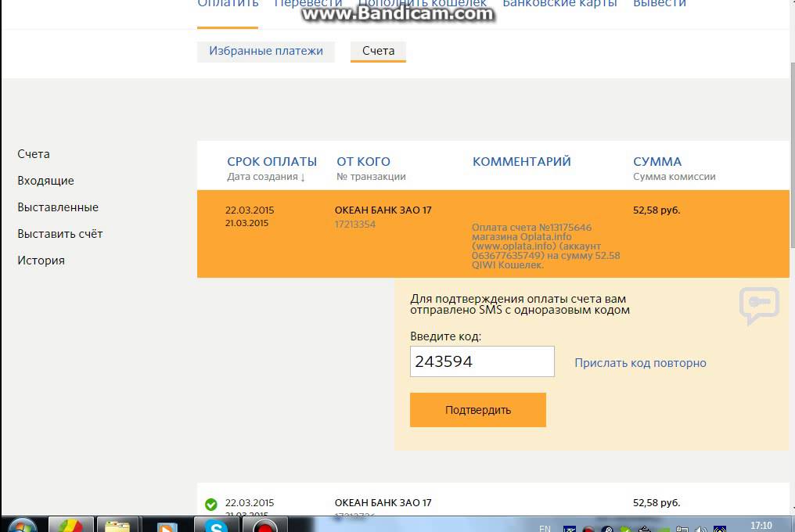Sort by ОТ КОГО column header
The image size is (795, 532).
[x=364, y=162]
